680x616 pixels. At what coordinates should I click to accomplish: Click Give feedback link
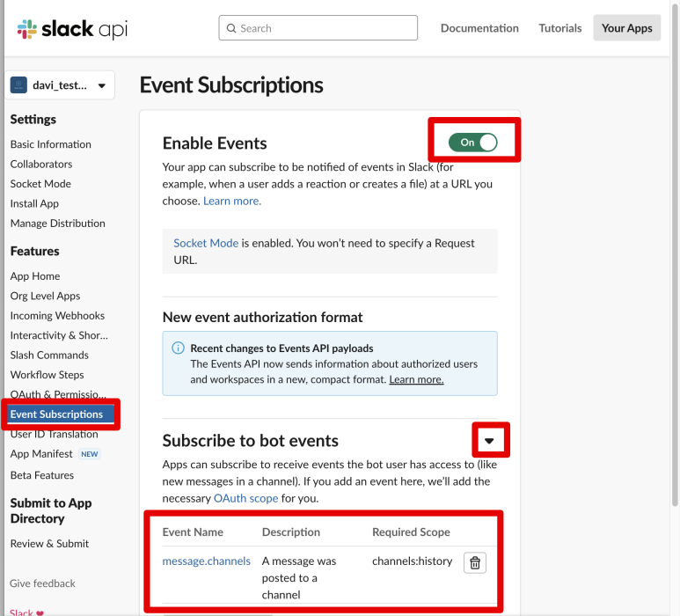click(x=42, y=583)
